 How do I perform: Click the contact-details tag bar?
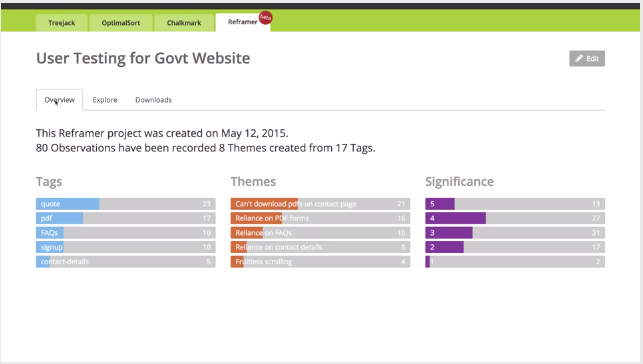click(125, 262)
